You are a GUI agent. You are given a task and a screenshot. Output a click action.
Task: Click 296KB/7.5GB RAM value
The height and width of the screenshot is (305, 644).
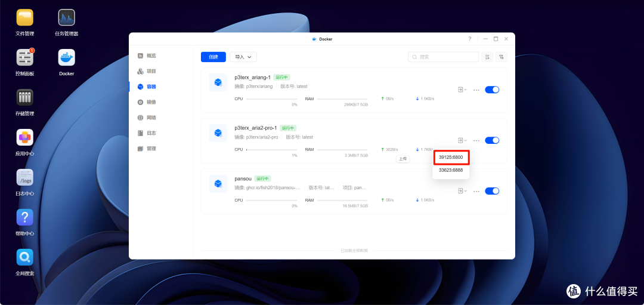[355, 105]
